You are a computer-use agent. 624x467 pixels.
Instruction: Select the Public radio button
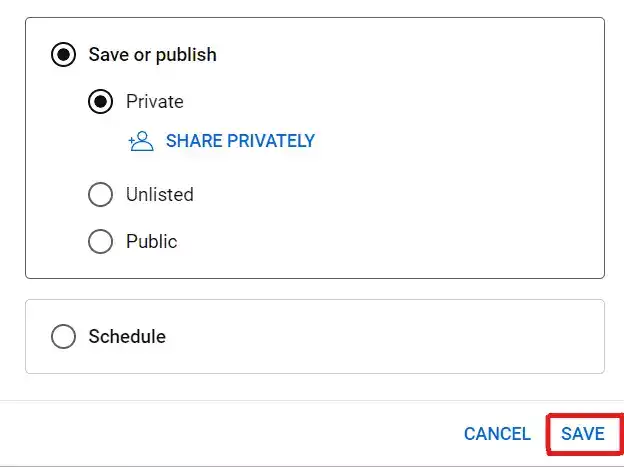point(100,241)
